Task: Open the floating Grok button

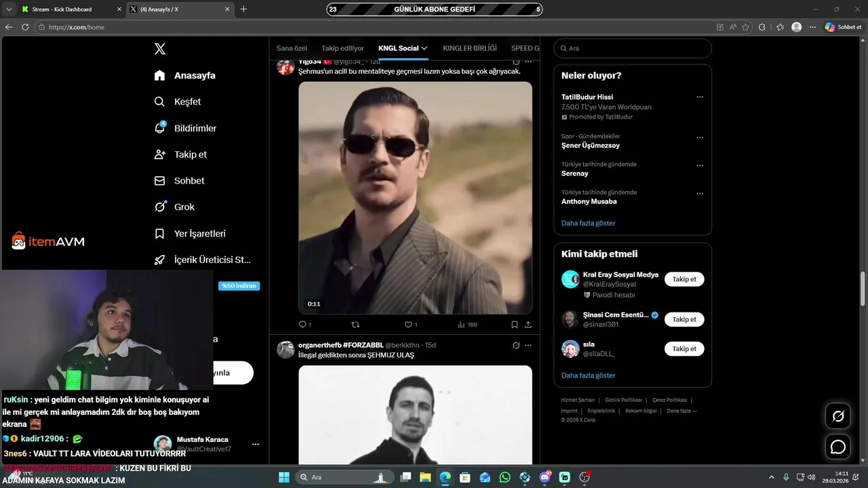Action: [838, 416]
